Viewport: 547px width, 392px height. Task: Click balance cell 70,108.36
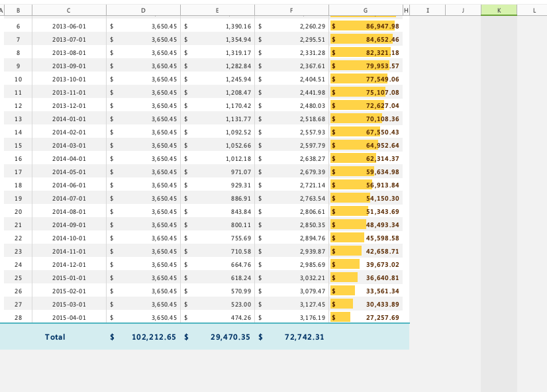(366, 119)
